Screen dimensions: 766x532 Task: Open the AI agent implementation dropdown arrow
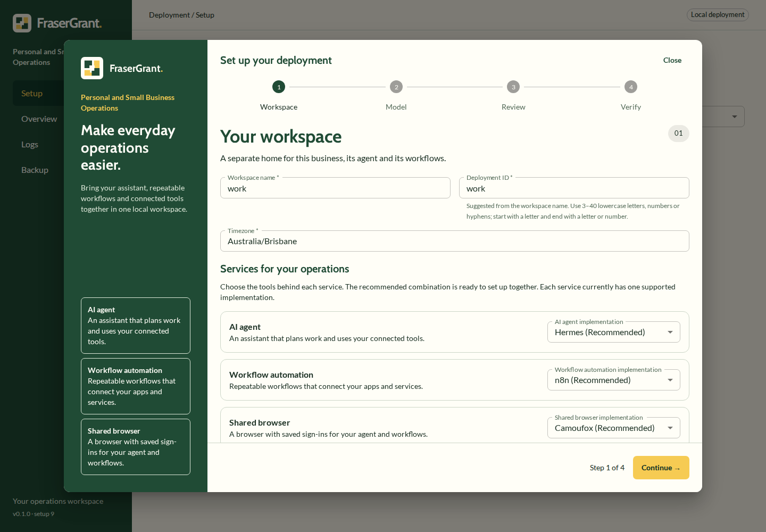670,332
